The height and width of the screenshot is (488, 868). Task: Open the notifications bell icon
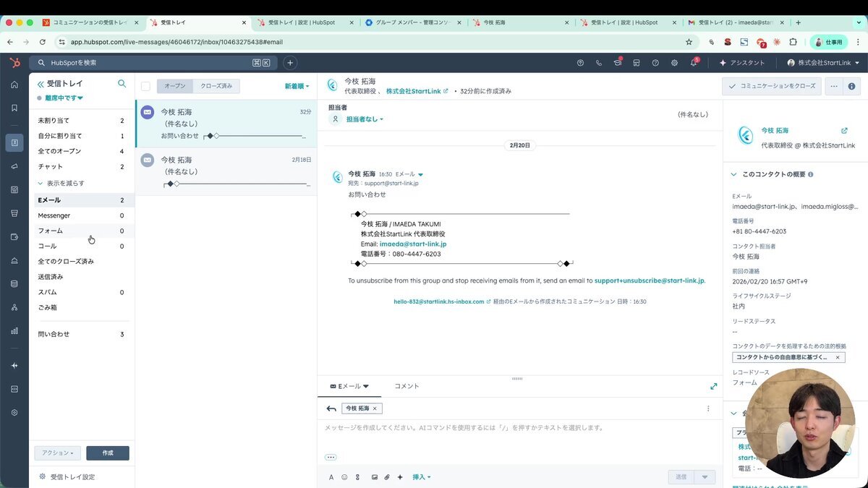click(x=693, y=64)
